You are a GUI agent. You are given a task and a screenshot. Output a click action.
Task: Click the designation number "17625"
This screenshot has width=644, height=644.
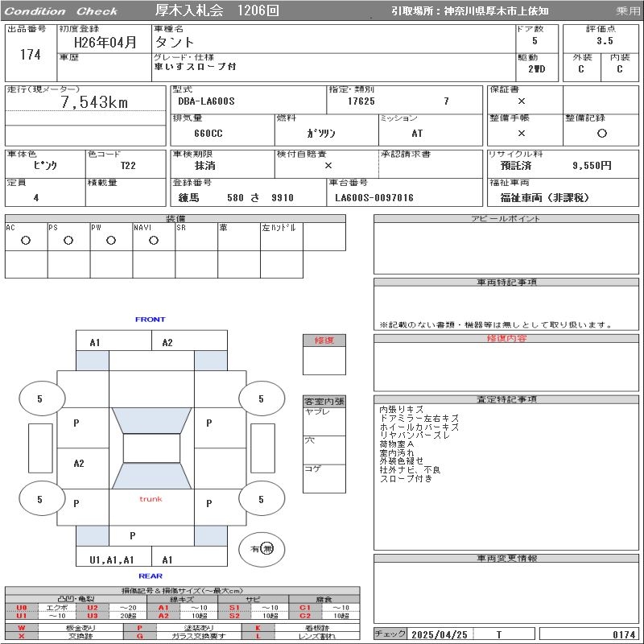coord(361,101)
